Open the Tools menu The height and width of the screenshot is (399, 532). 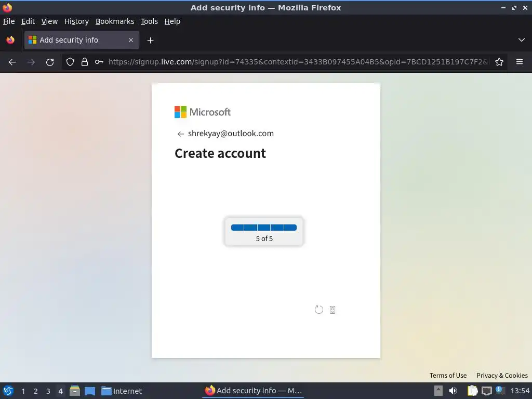pos(149,21)
